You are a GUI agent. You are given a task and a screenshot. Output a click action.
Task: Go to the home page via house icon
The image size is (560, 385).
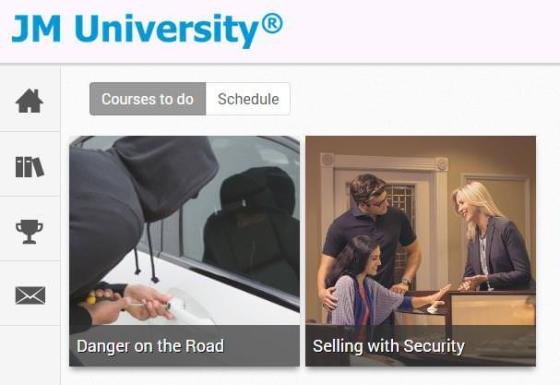(x=29, y=101)
